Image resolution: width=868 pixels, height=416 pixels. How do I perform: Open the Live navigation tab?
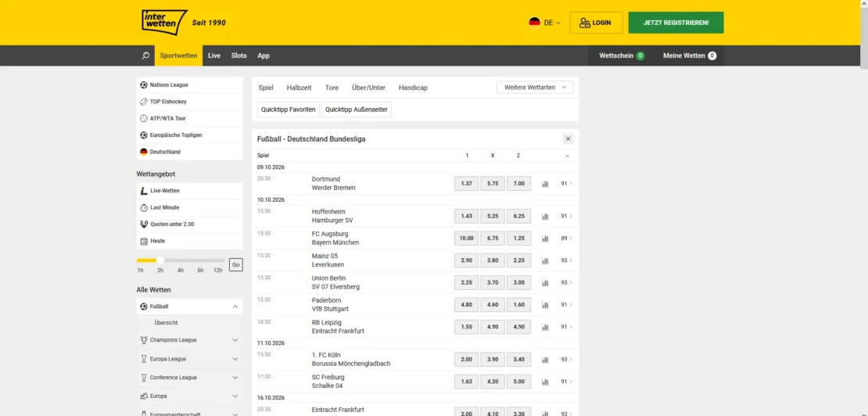click(214, 56)
